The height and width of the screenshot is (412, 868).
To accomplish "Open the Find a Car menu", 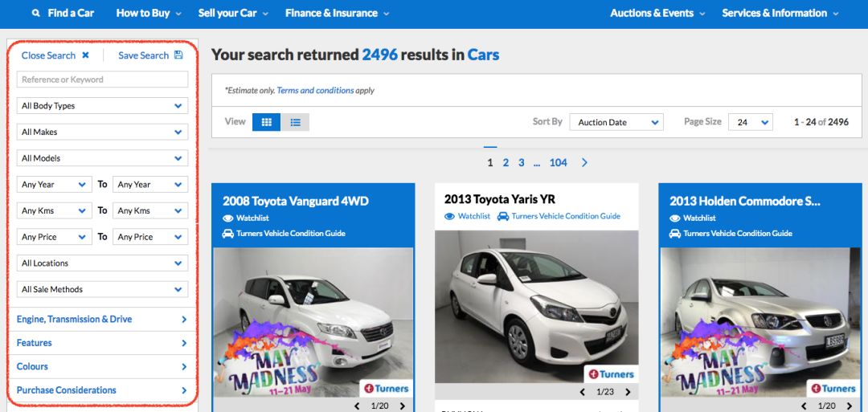I will pyautogui.click(x=71, y=14).
